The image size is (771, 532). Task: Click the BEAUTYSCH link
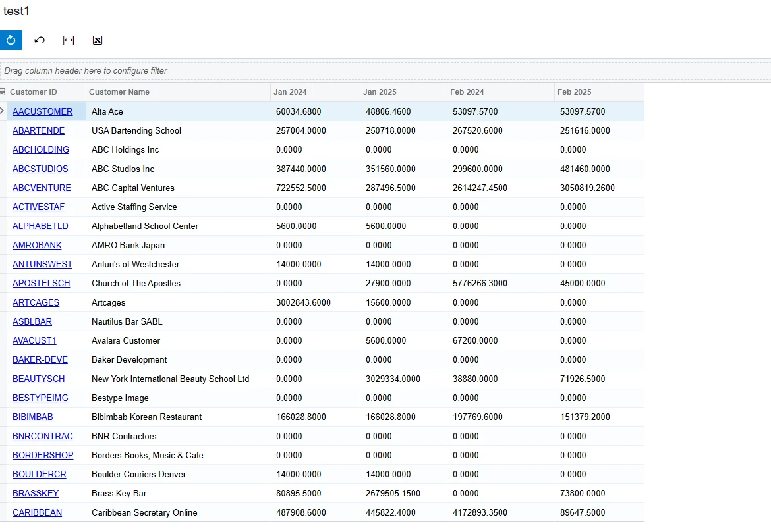click(x=38, y=379)
